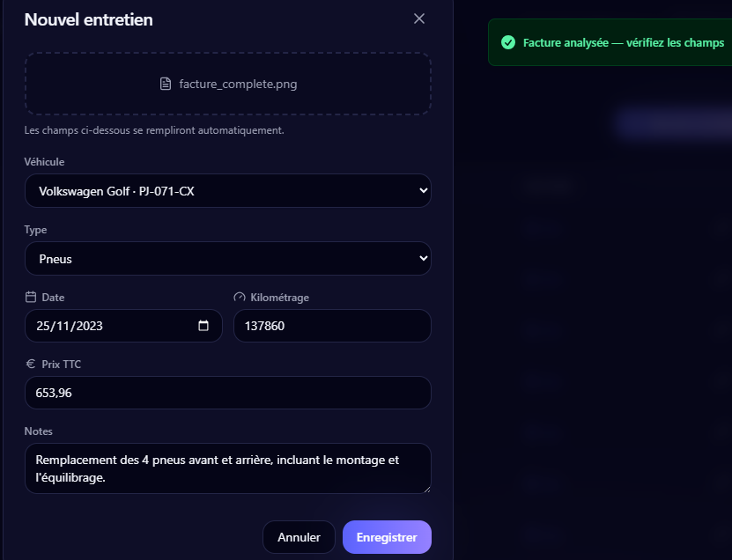
Task: Cancel with the Annuler button
Action: 299,537
